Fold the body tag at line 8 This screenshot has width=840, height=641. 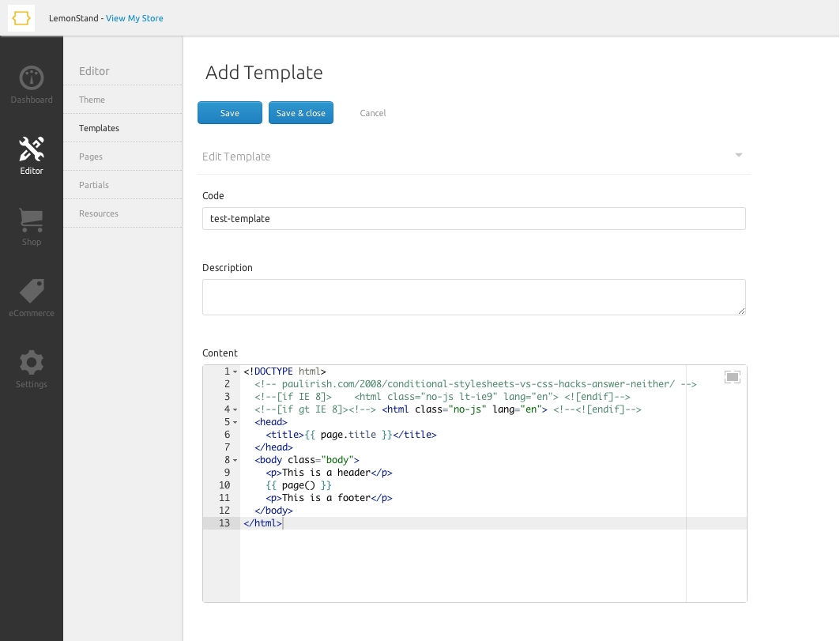click(x=235, y=460)
